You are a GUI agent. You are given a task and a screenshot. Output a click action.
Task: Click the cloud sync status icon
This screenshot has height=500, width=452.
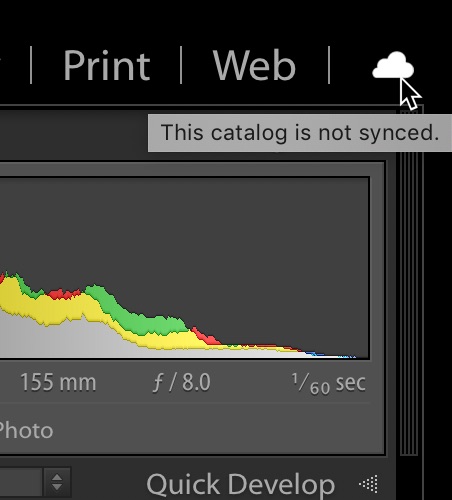(393, 65)
